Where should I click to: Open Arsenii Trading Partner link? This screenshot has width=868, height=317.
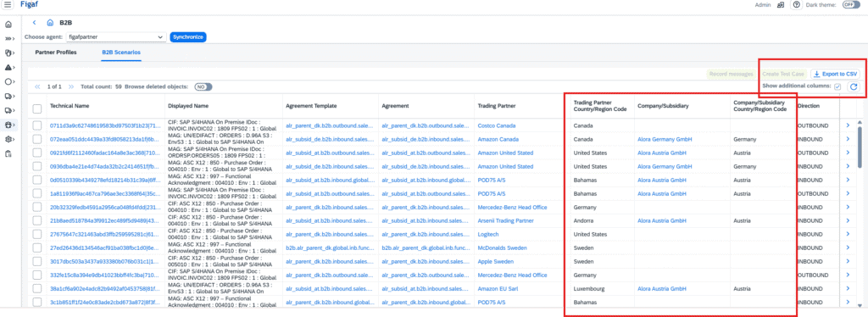click(505, 220)
